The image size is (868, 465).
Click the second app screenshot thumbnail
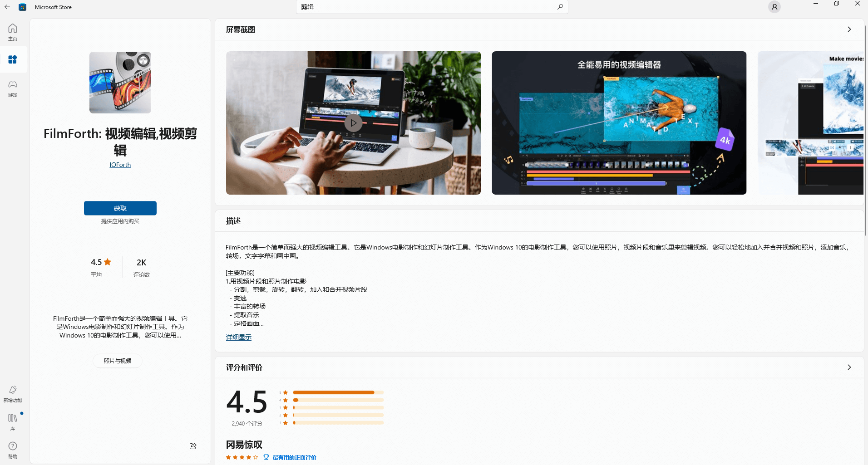619,122
